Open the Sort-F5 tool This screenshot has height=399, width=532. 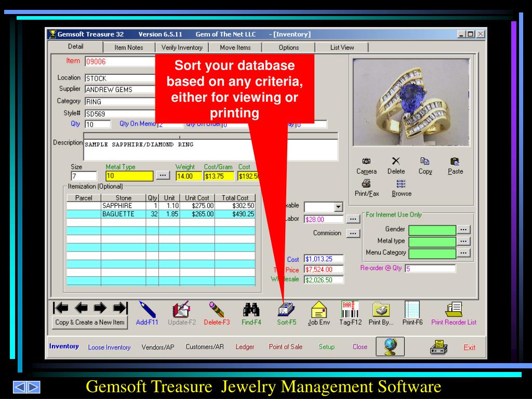286,310
